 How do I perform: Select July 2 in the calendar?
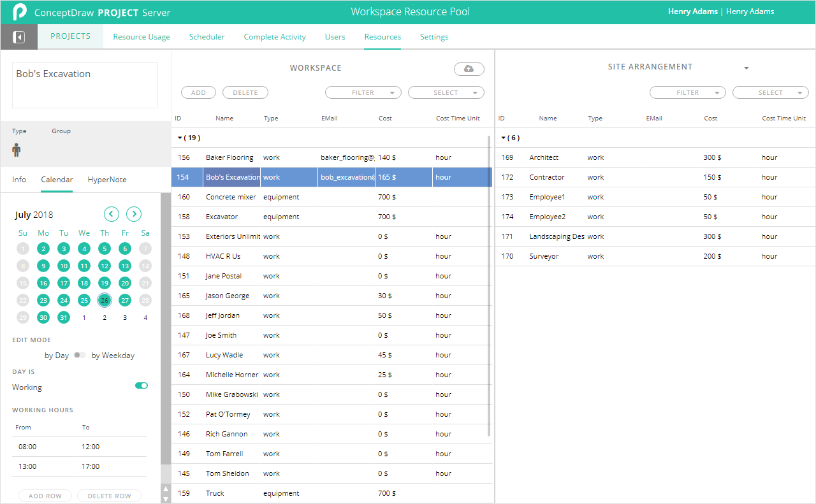coord(43,248)
